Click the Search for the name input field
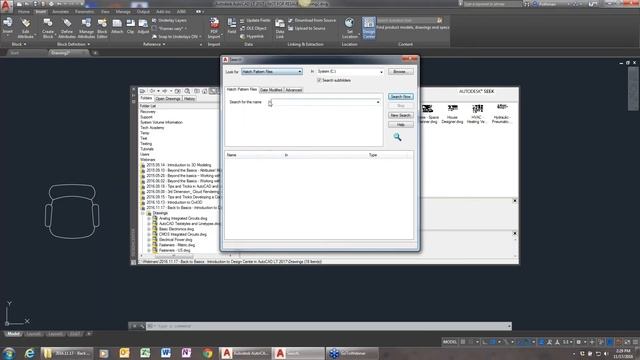The image size is (640, 360). pos(325,102)
